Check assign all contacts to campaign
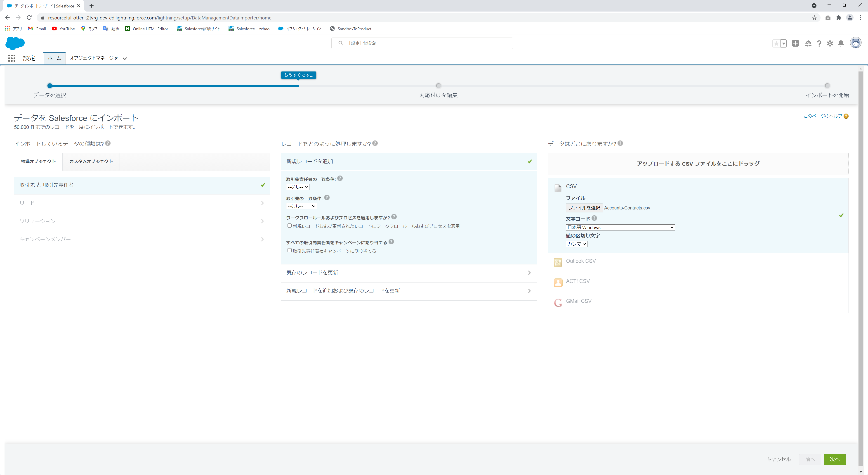 click(289, 250)
